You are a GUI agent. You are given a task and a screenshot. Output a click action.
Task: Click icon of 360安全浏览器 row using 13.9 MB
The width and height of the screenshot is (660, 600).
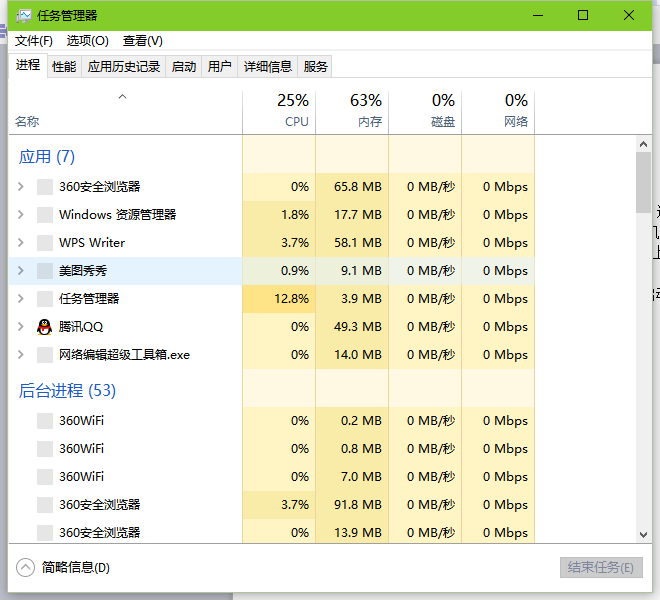click(x=45, y=533)
